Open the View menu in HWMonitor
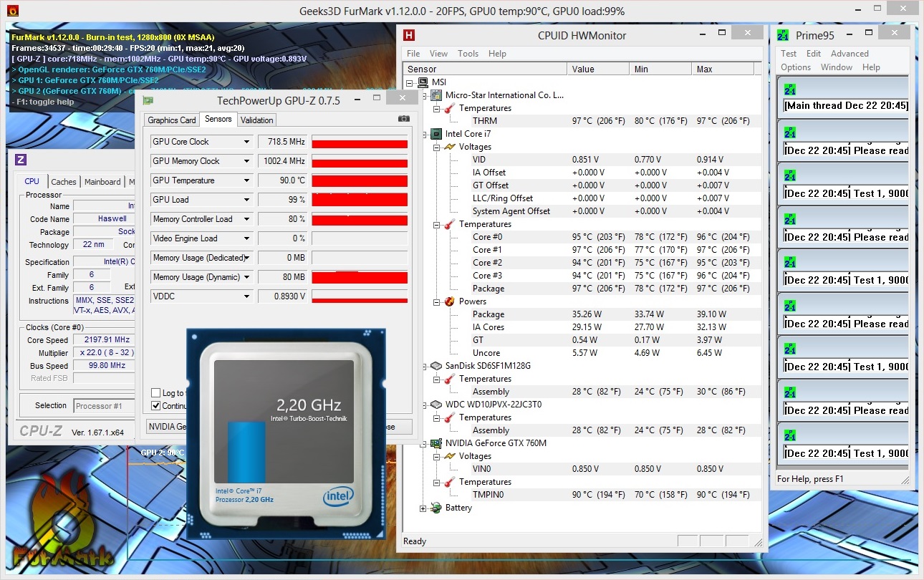This screenshot has width=924, height=580. tap(439, 54)
